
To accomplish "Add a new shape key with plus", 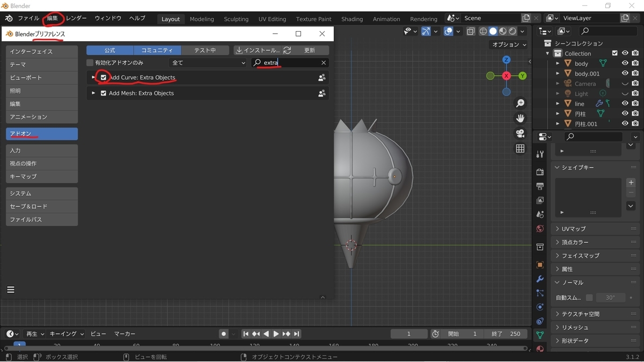I will pos(631,182).
